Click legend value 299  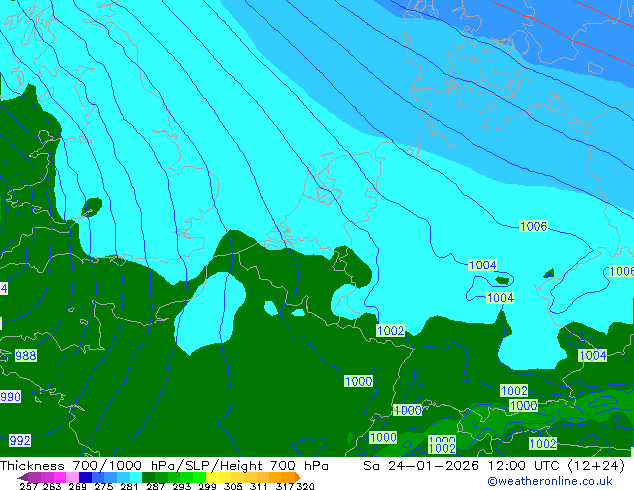(207, 486)
